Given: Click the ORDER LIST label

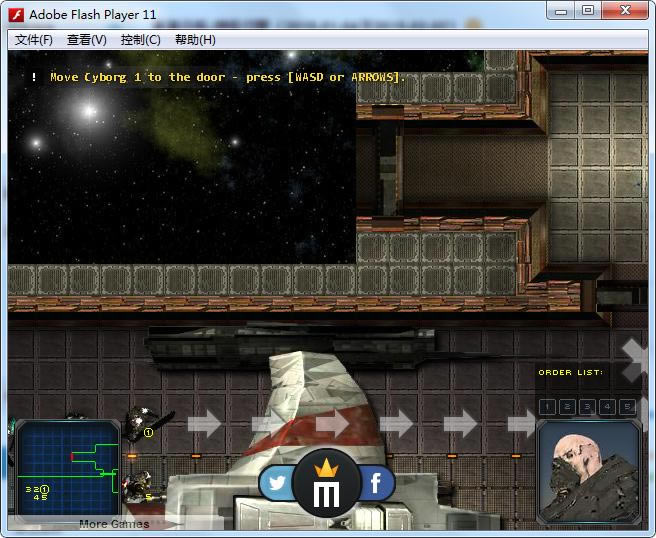Looking at the screenshot, I should pos(570,372).
